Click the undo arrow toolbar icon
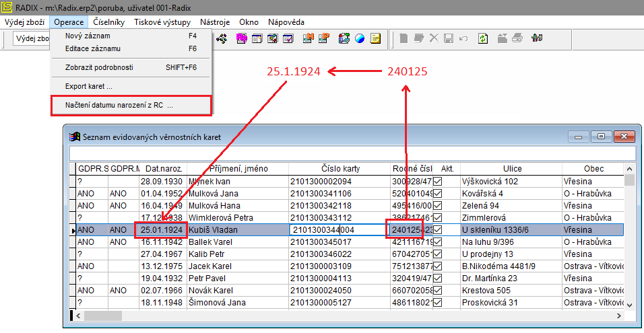This screenshot has width=644, height=333. coord(463,38)
